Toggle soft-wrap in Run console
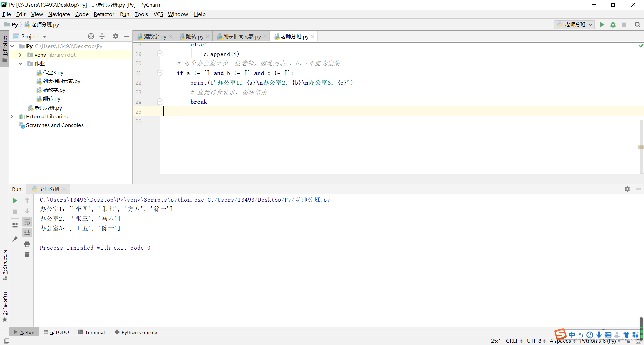This screenshot has height=345, width=644. click(27, 222)
